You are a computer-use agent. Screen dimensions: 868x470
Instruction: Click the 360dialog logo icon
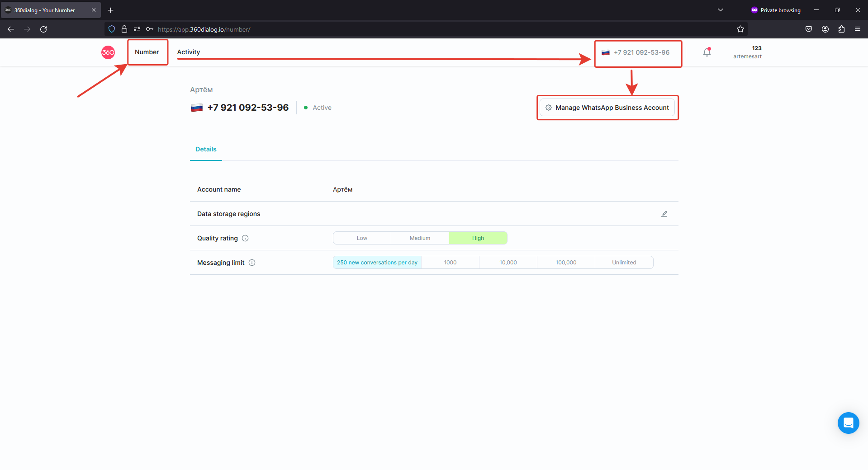tap(108, 52)
